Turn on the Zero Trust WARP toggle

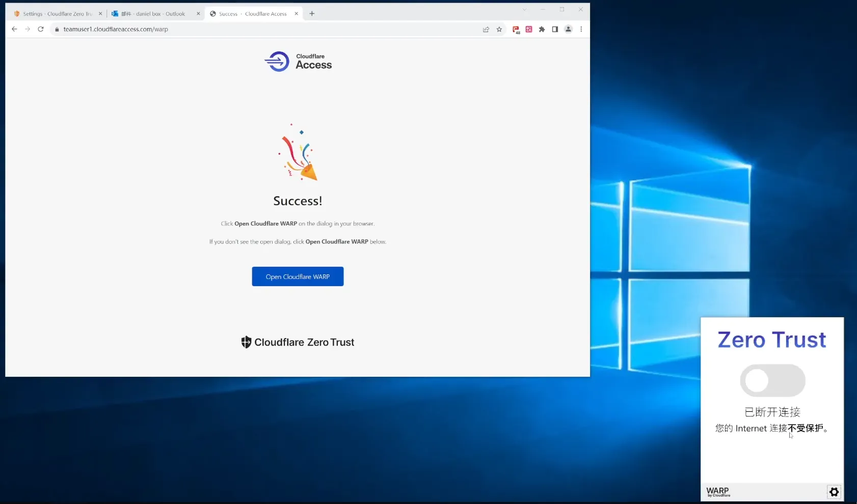point(772,380)
